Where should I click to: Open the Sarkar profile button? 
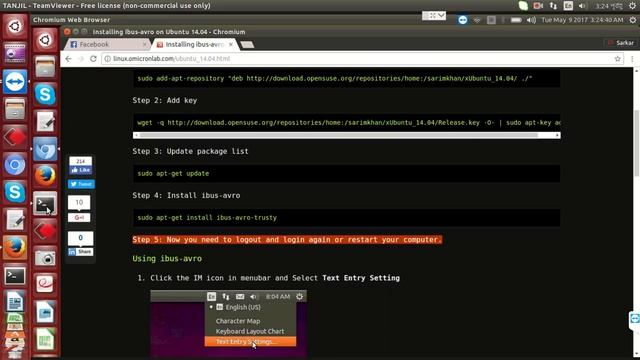click(x=621, y=43)
